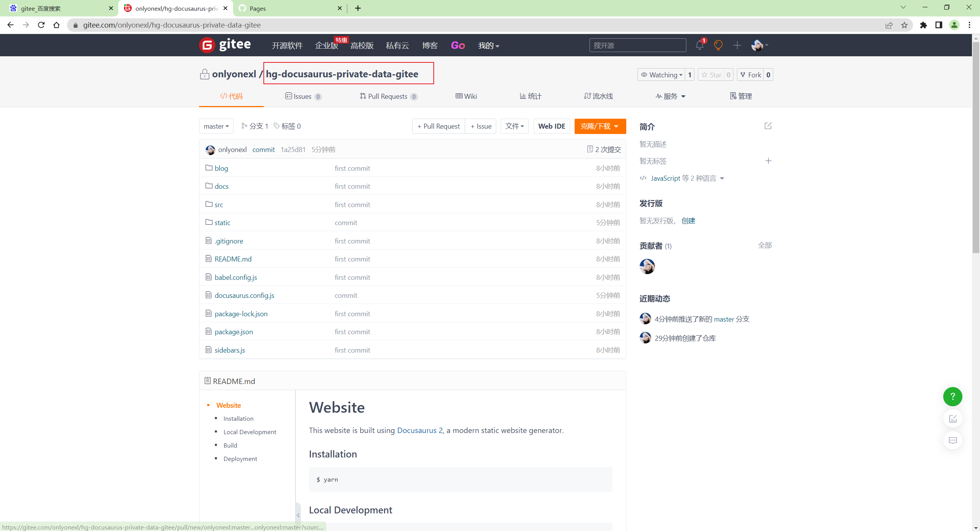
Task: Click the green help question mark button
Action: coord(952,397)
